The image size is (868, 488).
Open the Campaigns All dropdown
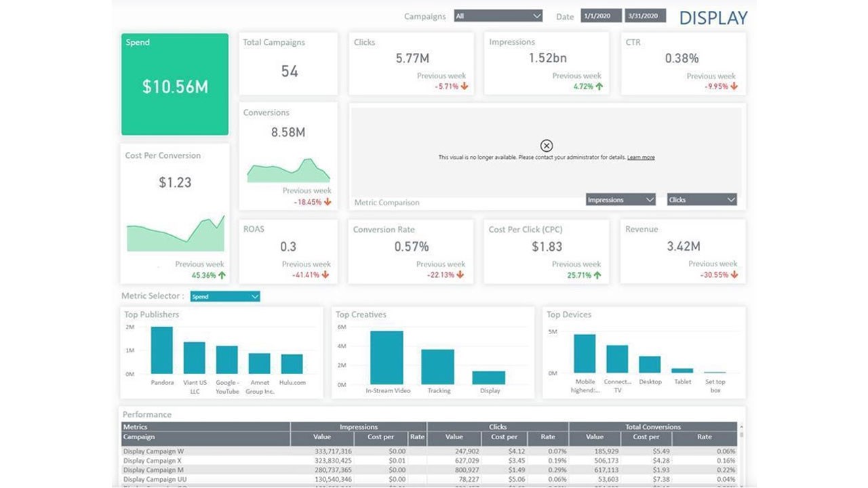(x=498, y=16)
